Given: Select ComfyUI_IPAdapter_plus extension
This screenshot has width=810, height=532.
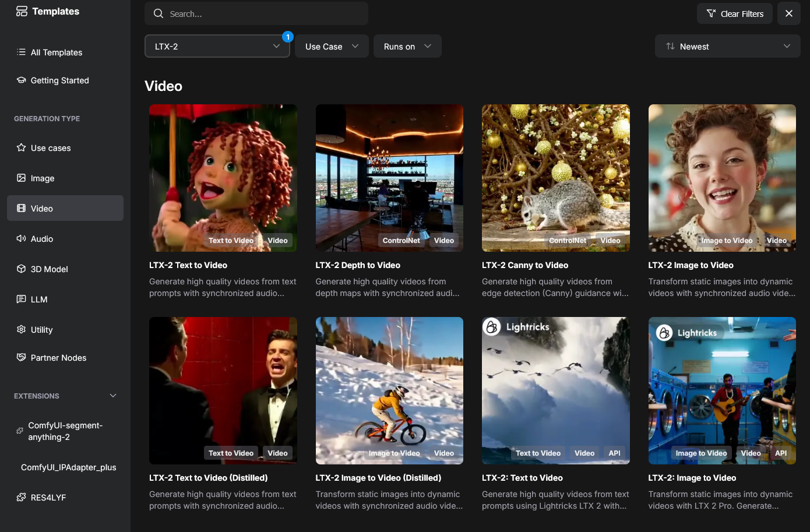Looking at the screenshot, I should 65,467.
